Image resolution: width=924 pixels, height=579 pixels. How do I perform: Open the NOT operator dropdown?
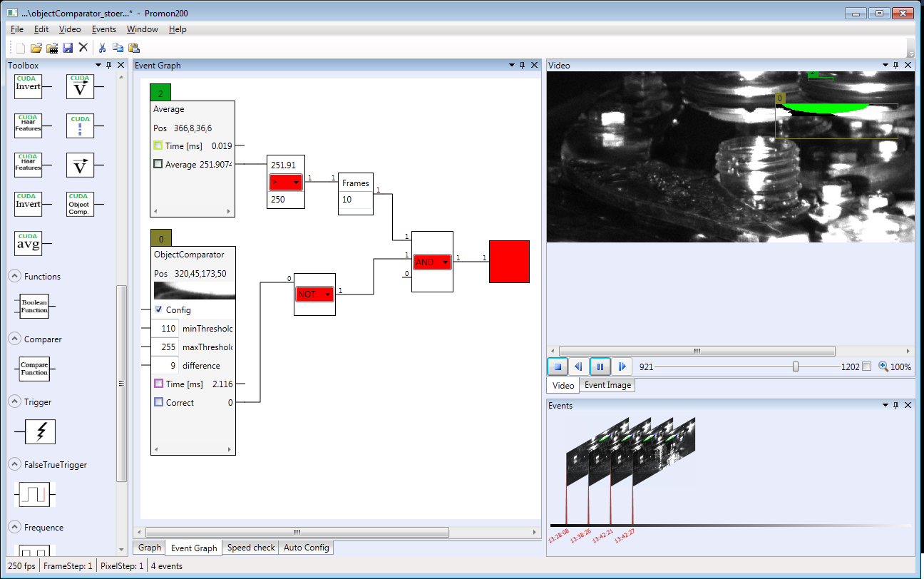coord(327,294)
